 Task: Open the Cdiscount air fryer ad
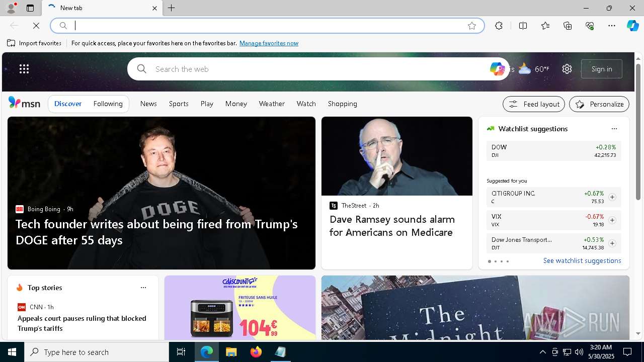click(240, 308)
